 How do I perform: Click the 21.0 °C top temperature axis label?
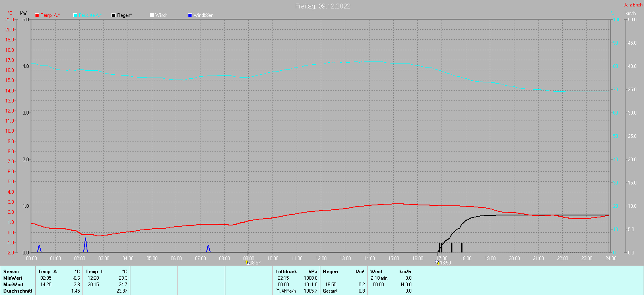10,19
